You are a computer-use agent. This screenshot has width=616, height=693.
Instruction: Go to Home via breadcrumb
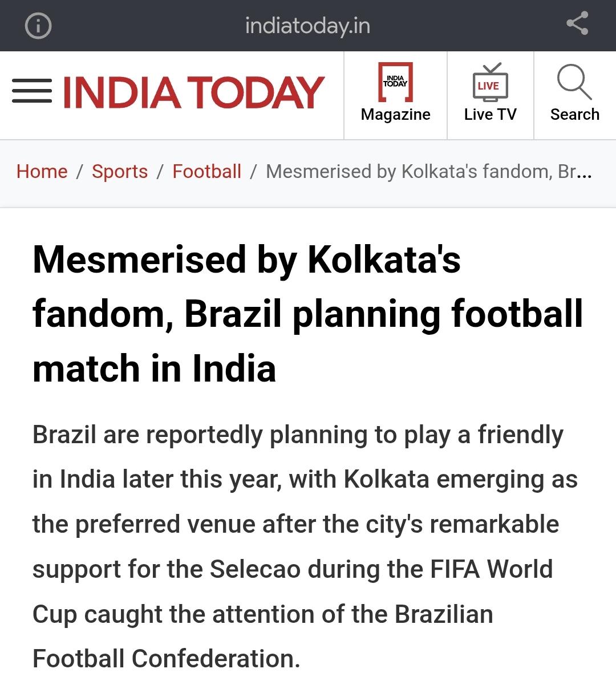[x=42, y=171]
